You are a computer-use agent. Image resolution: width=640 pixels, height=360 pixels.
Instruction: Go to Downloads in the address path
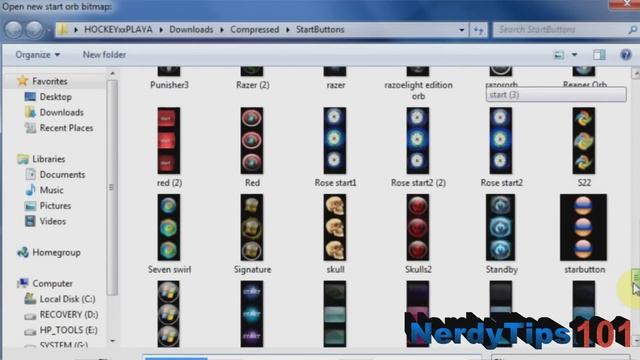[x=191, y=29]
